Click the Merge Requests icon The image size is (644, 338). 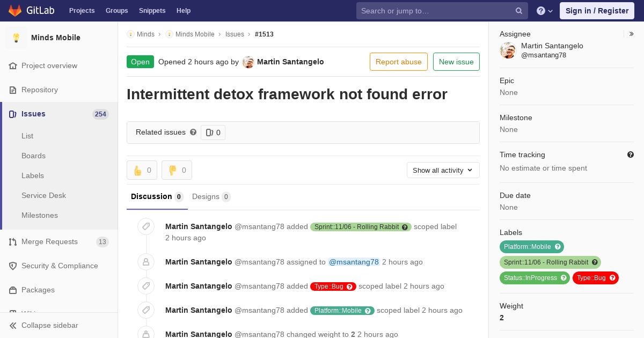[x=13, y=241]
